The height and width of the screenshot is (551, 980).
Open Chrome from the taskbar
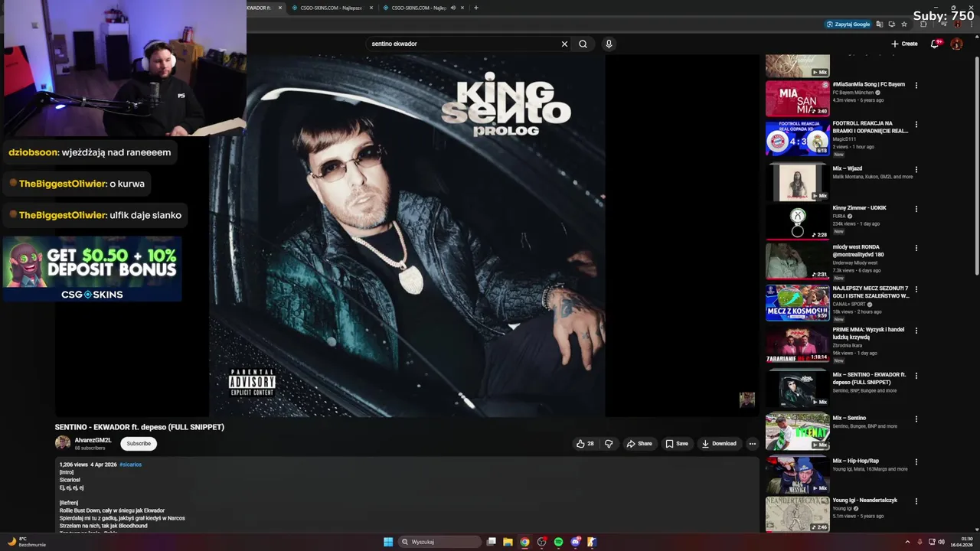tap(524, 542)
